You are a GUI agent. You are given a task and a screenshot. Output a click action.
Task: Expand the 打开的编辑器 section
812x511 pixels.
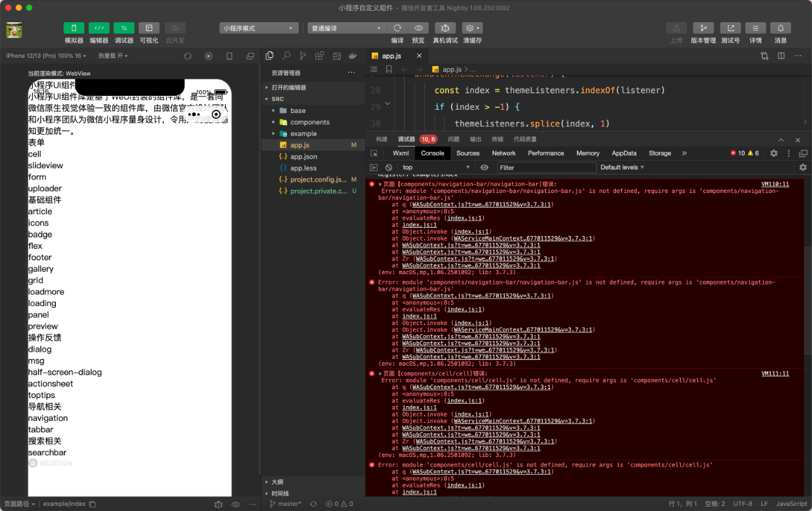pos(313,88)
